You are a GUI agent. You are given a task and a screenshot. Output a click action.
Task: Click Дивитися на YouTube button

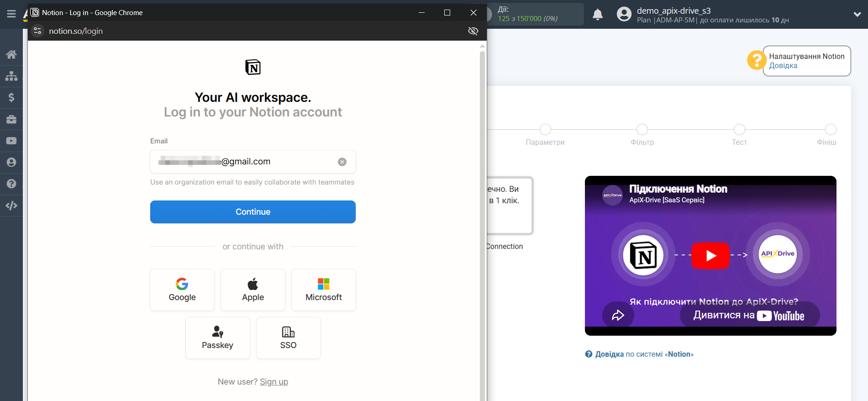click(x=749, y=316)
